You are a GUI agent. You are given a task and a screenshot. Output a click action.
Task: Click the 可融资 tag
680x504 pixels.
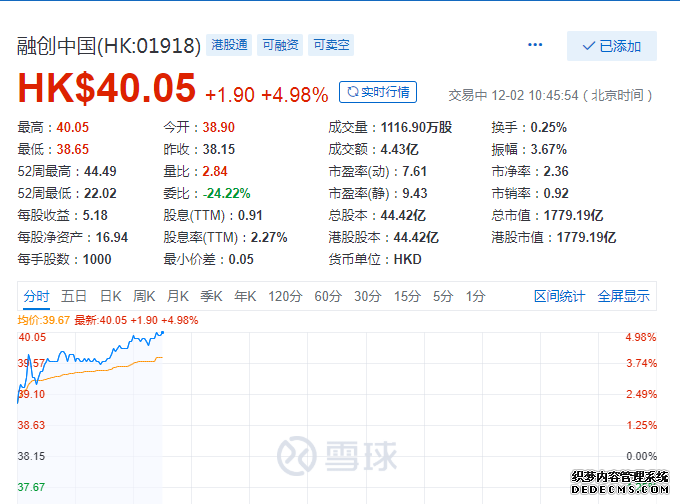280,45
